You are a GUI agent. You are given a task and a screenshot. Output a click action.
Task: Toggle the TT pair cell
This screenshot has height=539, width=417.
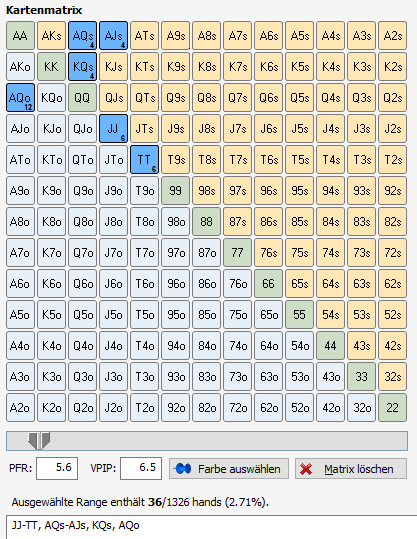144,160
